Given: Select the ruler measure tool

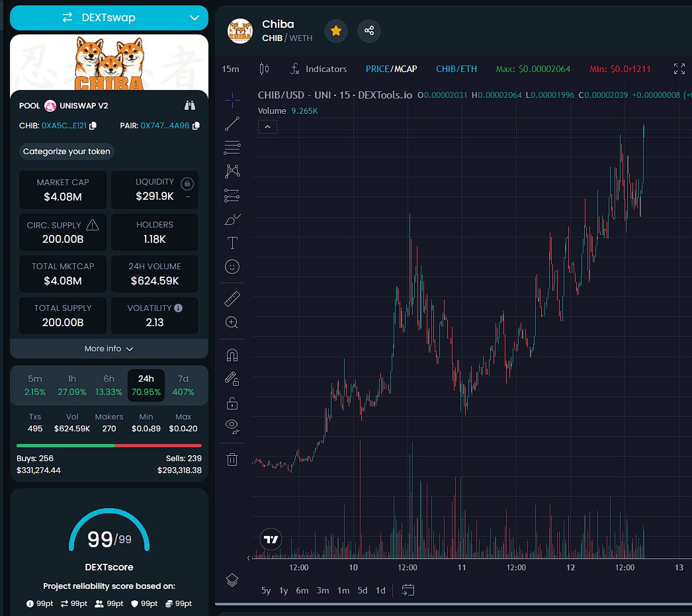Looking at the screenshot, I should tap(232, 298).
